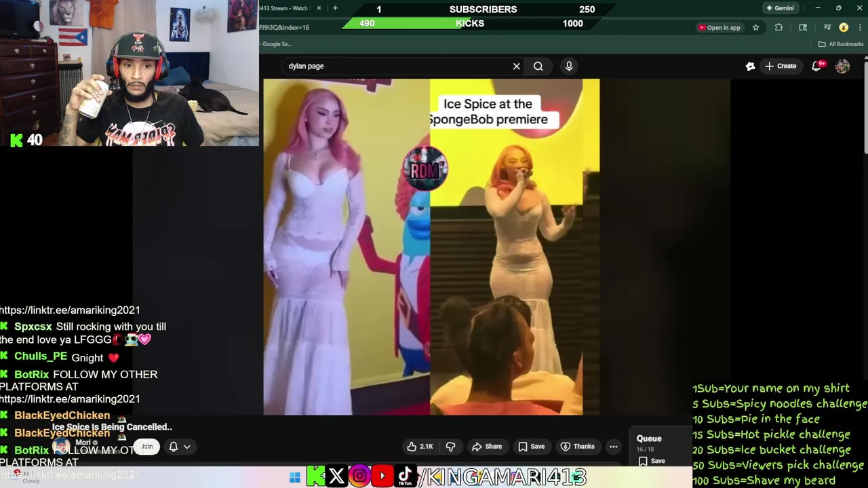Click the YouTube search magnifier button

click(538, 66)
